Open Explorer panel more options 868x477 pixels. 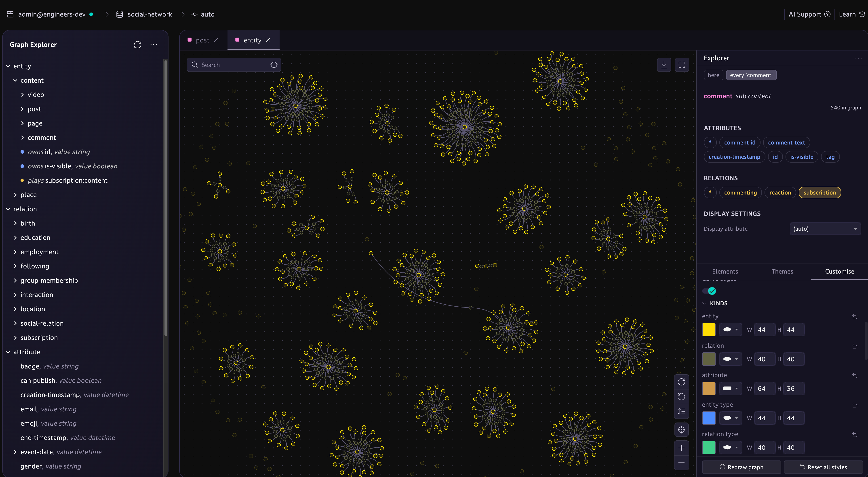[858, 58]
